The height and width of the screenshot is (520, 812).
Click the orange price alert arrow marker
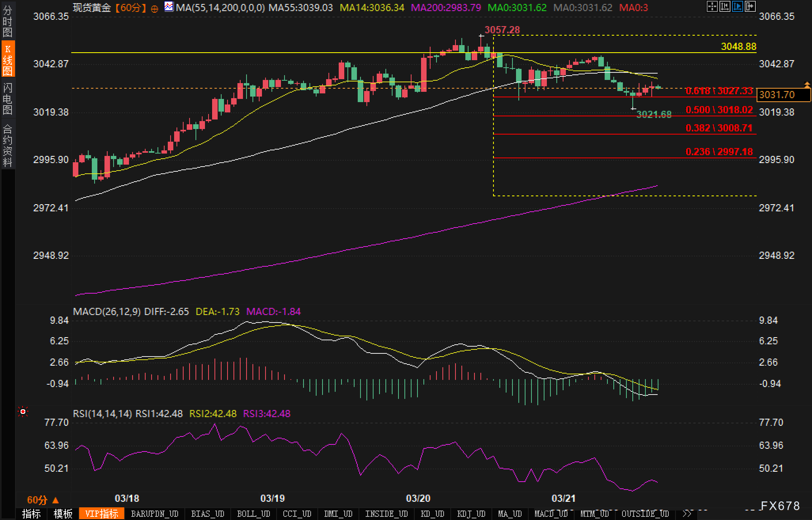pos(807,84)
